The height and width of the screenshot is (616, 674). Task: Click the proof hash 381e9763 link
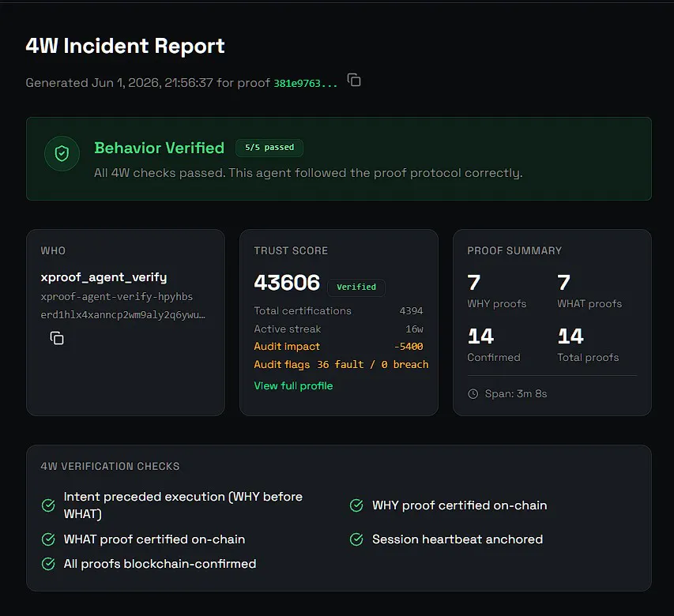pyautogui.click(x=306, y=84)
